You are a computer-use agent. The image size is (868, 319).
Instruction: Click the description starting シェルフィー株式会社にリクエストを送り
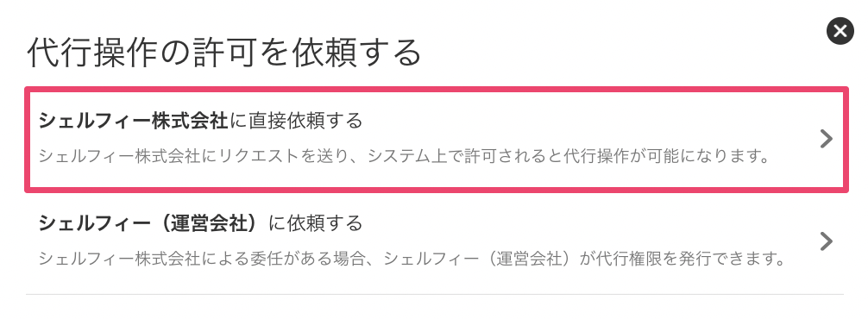click(405, 156)
